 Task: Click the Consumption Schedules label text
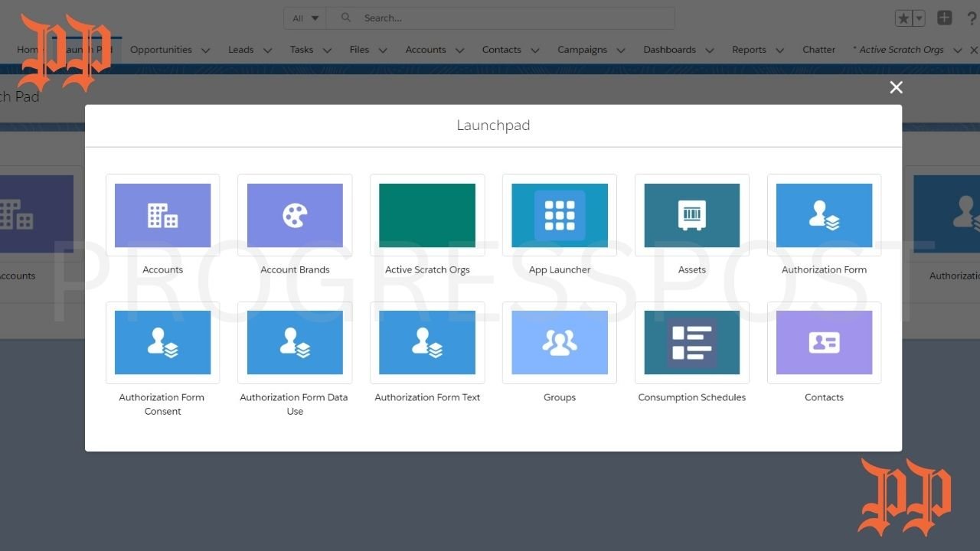click(x=692, y=398)
